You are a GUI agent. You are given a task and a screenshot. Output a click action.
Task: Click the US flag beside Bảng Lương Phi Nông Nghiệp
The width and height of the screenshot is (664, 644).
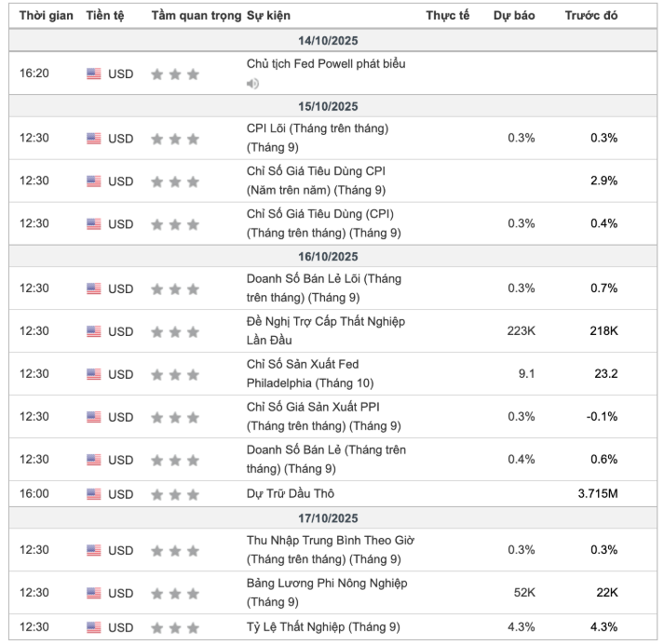[x=94, y=593]
